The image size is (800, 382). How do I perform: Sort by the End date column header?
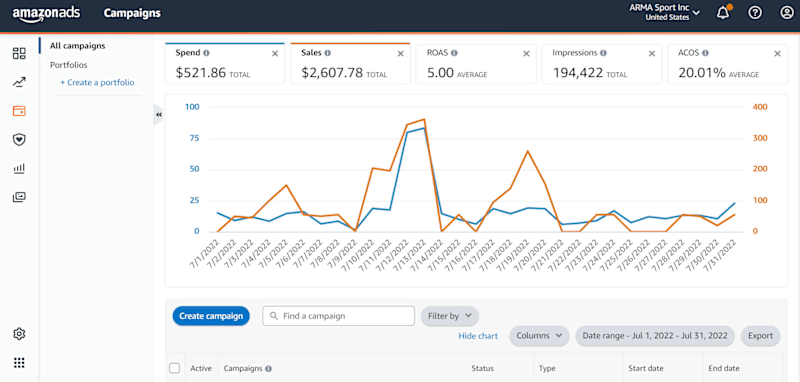pos(724,368)
